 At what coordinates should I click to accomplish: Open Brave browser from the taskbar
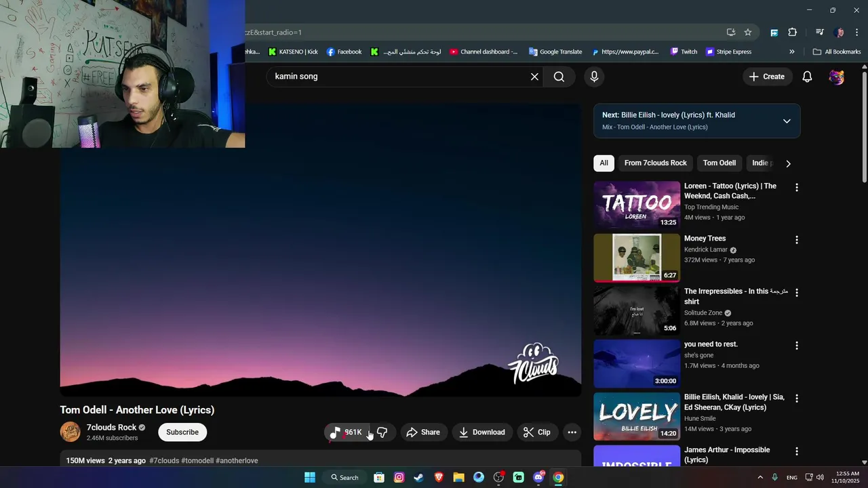point(439,477)
